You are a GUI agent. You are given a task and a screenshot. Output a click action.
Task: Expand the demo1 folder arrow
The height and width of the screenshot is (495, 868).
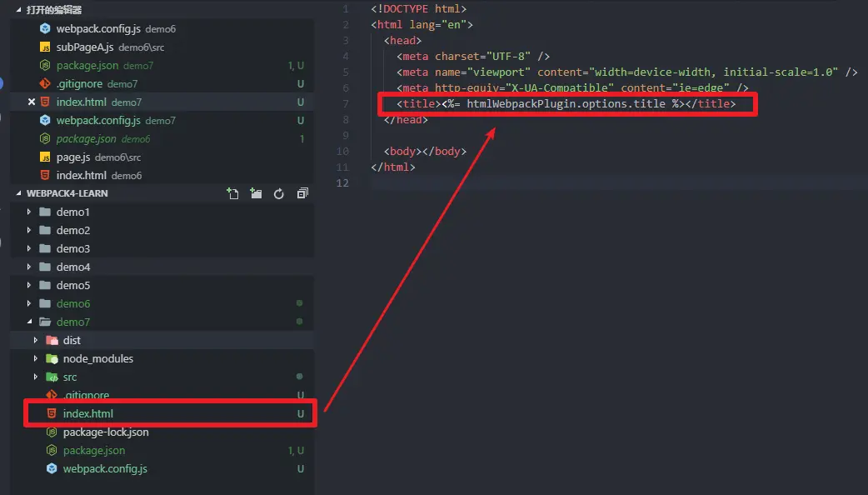point(29,212)
